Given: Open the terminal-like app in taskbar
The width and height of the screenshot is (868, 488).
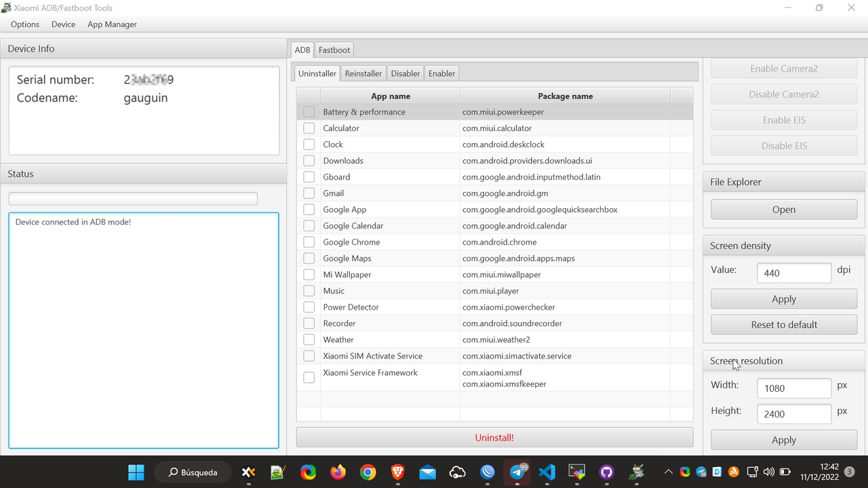Looking at the screenshot, I should point(577,472).
